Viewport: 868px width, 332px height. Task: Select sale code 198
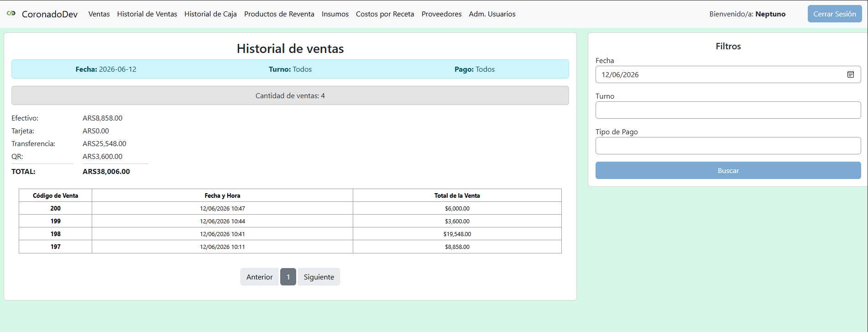point(55,234)
